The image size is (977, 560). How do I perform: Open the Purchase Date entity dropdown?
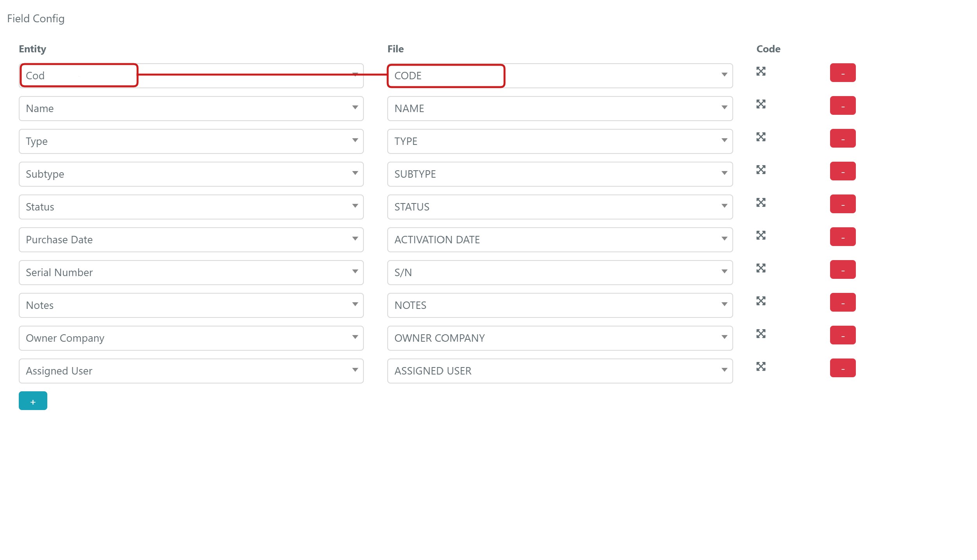(x=191, y=240)
